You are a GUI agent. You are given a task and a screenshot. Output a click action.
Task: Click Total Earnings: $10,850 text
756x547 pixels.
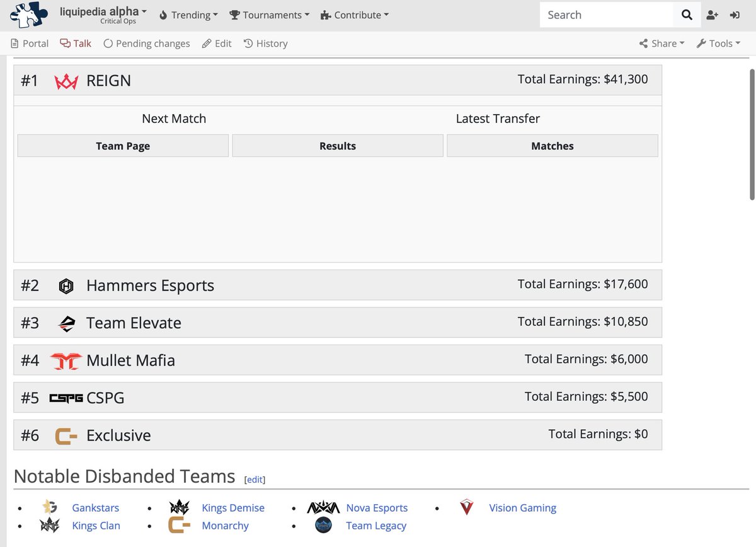583,321
